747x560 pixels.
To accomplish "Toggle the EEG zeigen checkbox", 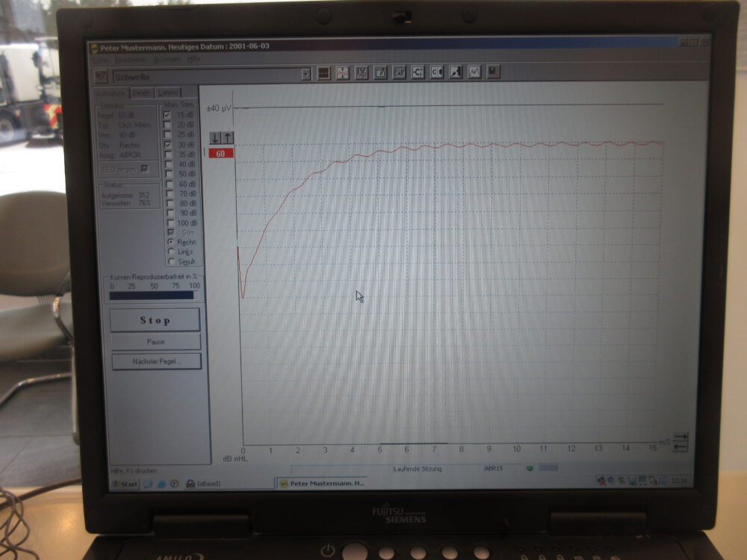I will pos(144,169).
